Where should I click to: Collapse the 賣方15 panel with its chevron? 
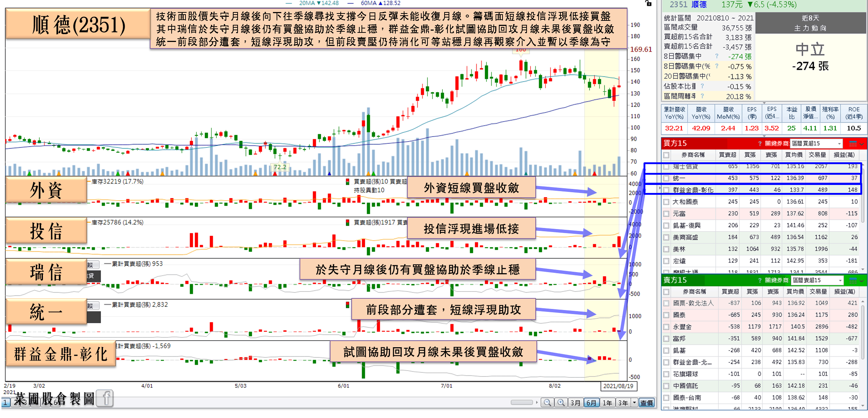(x=862, y=280)
